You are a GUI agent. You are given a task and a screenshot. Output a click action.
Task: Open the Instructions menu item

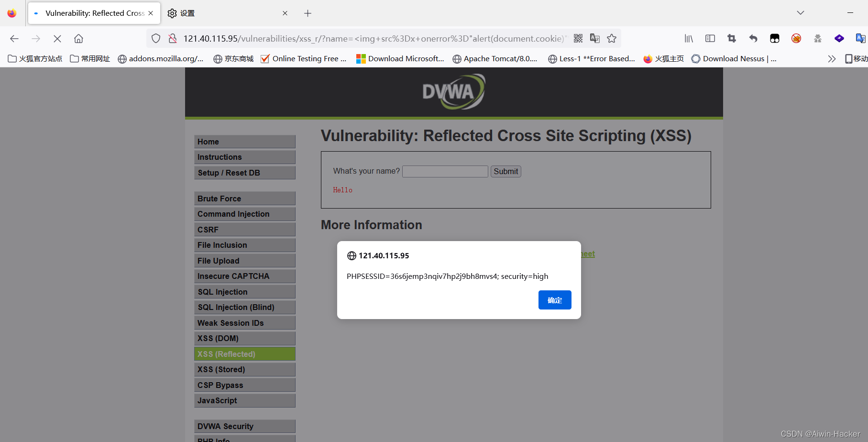[x=245, y=157]
